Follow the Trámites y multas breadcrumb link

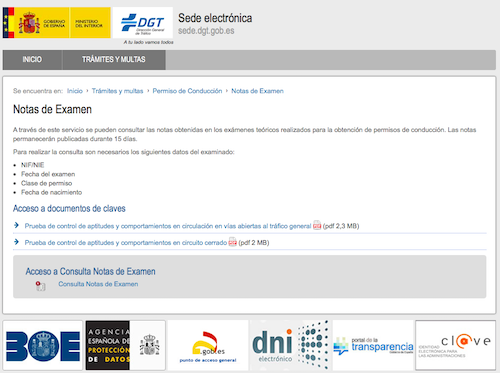pyautogui.click(x=117, y=91)
